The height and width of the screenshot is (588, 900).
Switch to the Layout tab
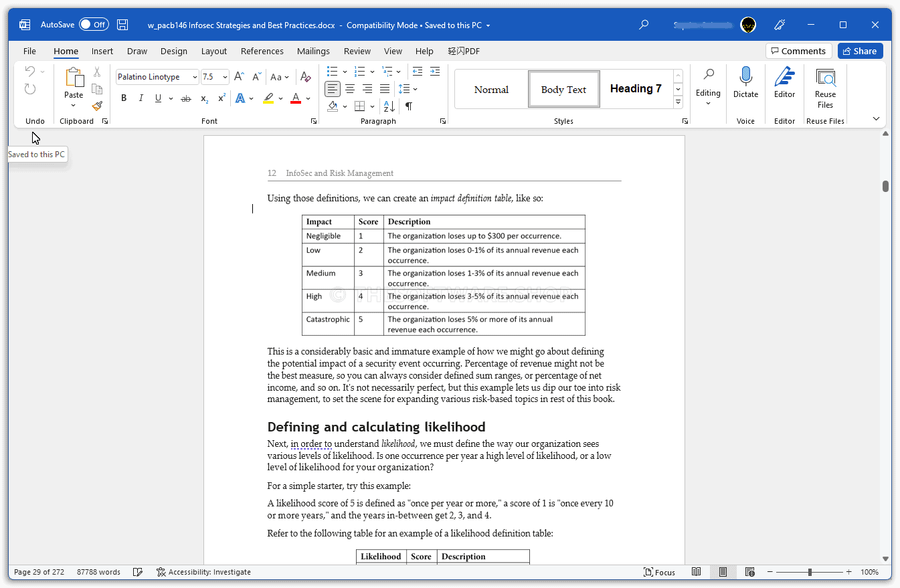point(214,51)
